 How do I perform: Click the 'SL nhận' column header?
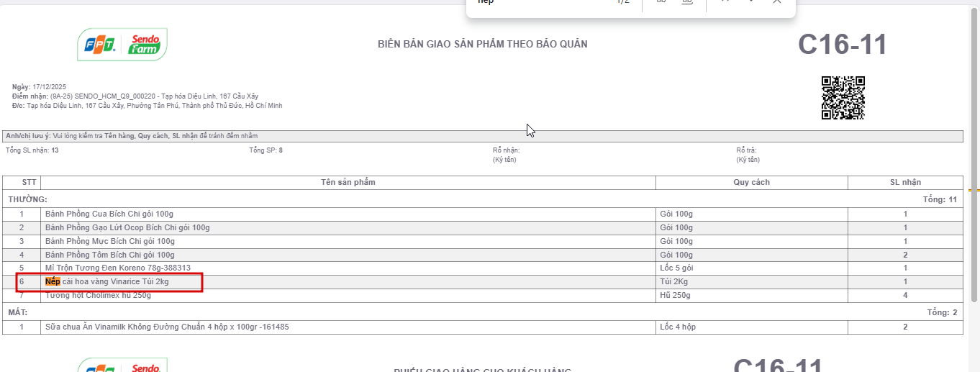[x=905, y=182]
